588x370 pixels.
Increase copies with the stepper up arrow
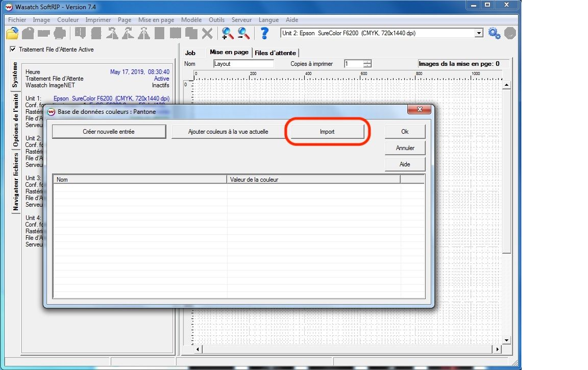(367, 62)
